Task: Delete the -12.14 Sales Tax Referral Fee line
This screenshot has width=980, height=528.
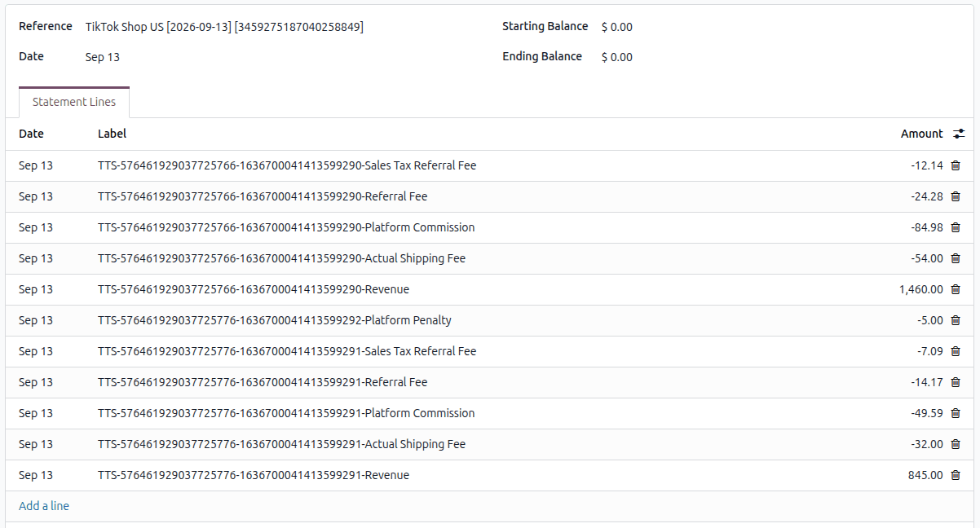Action: point(956,165)
